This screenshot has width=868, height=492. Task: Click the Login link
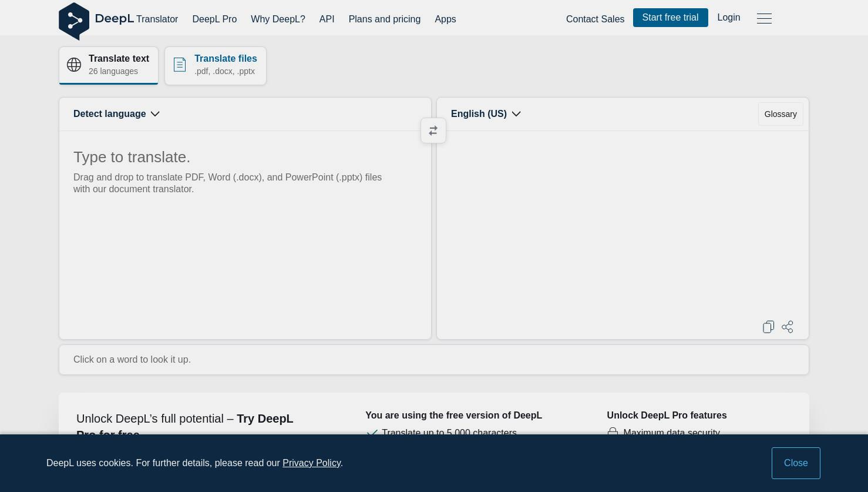tap(728, 18)
